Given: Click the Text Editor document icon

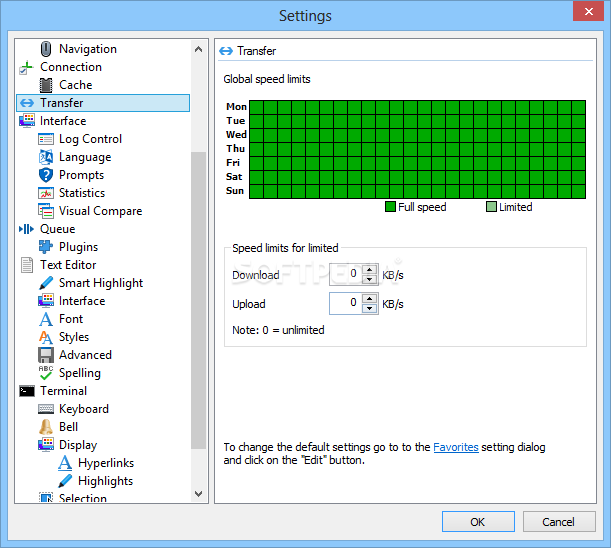Looking at the screenshot, I should pos(27,265).
